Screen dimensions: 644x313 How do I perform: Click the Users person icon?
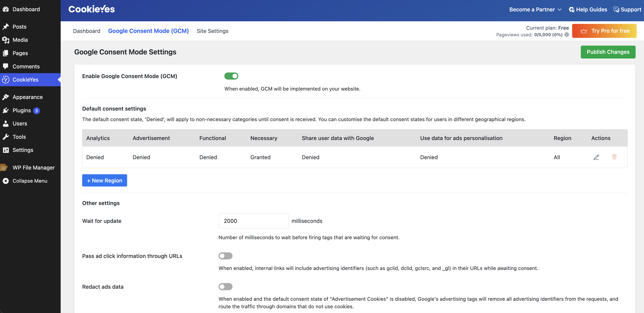(6, 123)
